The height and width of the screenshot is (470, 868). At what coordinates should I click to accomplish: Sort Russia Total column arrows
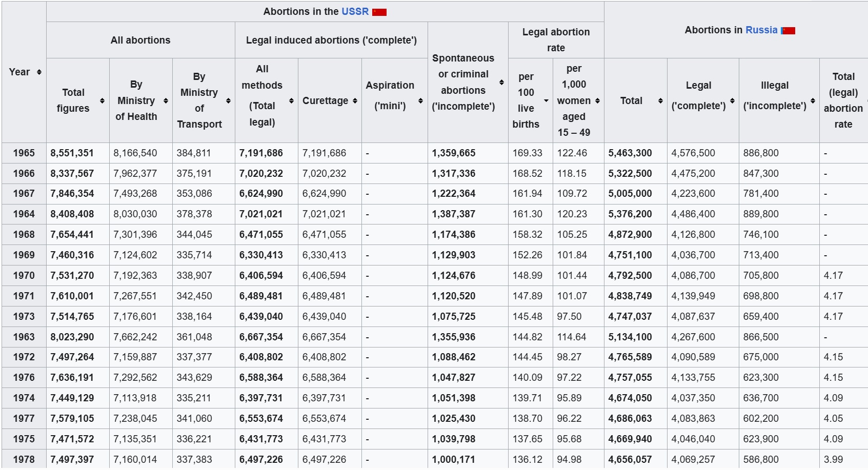tap(660, 100)
